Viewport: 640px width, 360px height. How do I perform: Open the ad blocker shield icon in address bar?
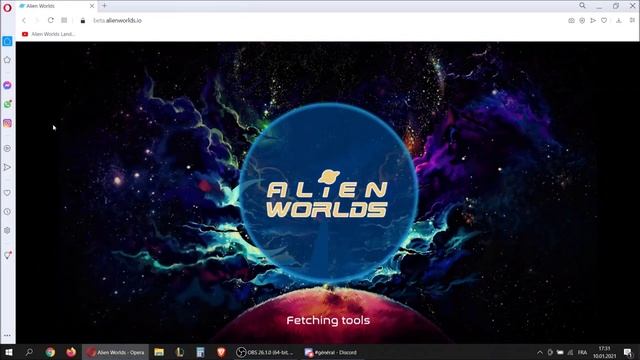click(582, 20)
